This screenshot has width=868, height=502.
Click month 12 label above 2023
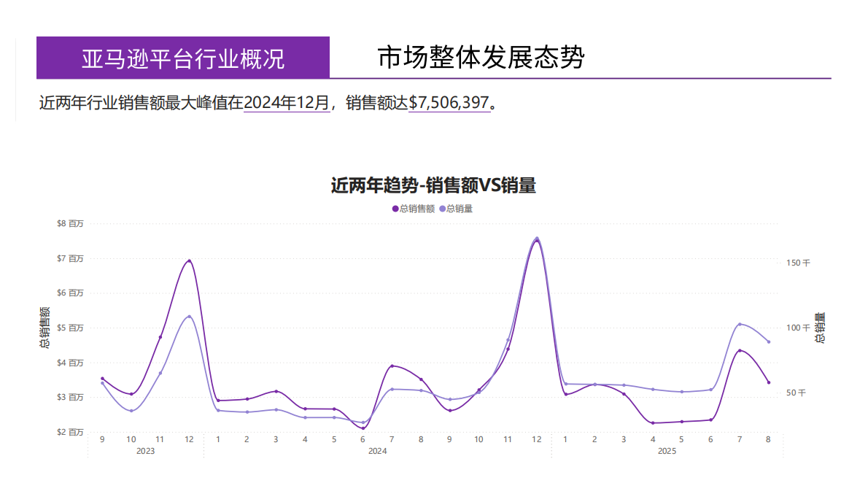[190, 439]
